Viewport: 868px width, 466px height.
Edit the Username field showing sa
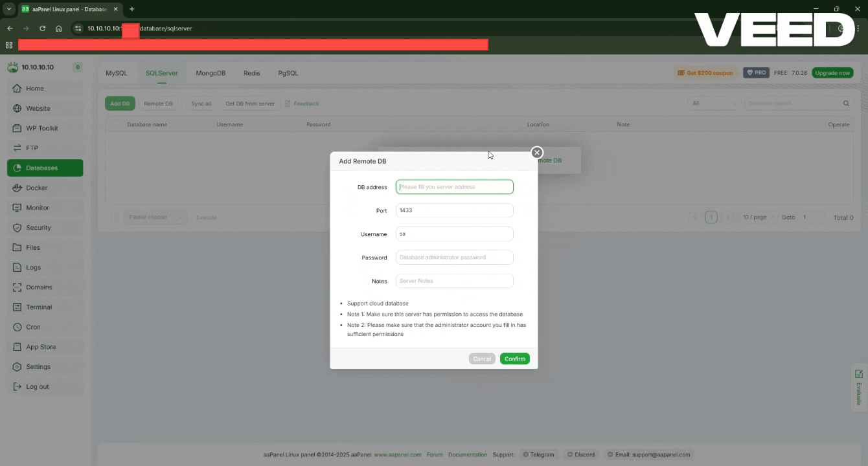[455, 234]
